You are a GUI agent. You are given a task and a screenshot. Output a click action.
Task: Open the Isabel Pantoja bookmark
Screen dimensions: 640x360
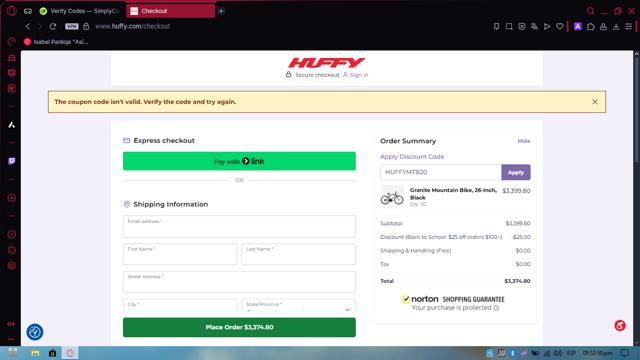(56, 42)
